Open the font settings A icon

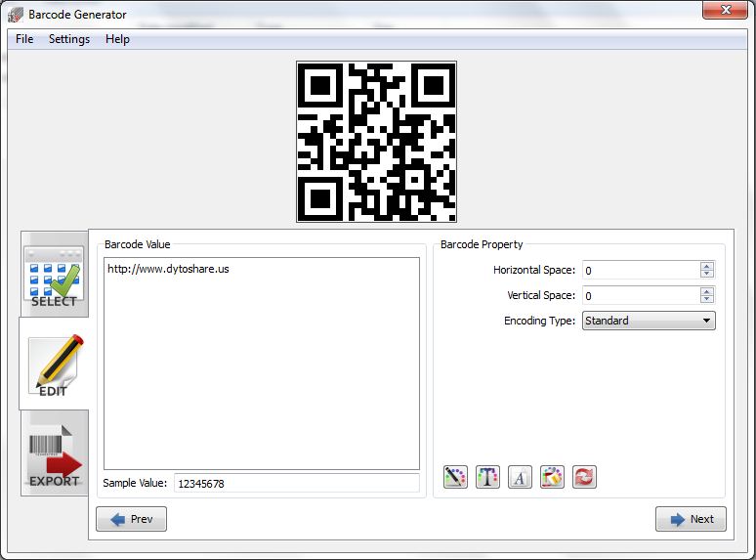tap(520, 477)
